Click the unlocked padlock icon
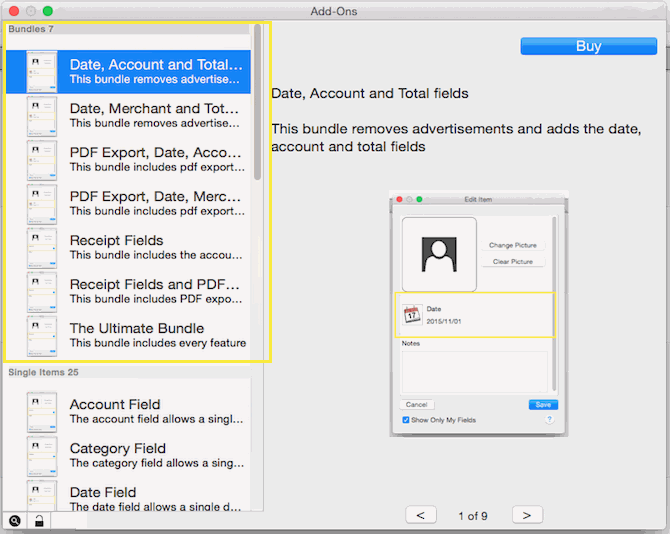The height and width of the screenshot is (534, 670). (x=39, y=521)
